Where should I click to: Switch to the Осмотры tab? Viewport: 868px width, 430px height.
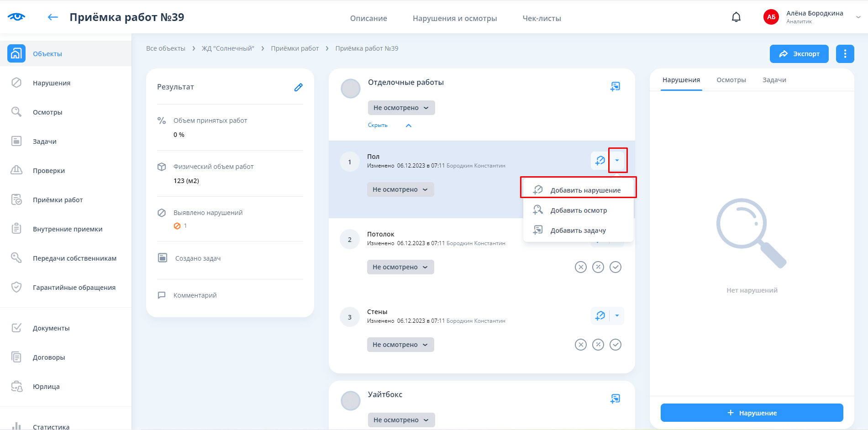(731, 80)
